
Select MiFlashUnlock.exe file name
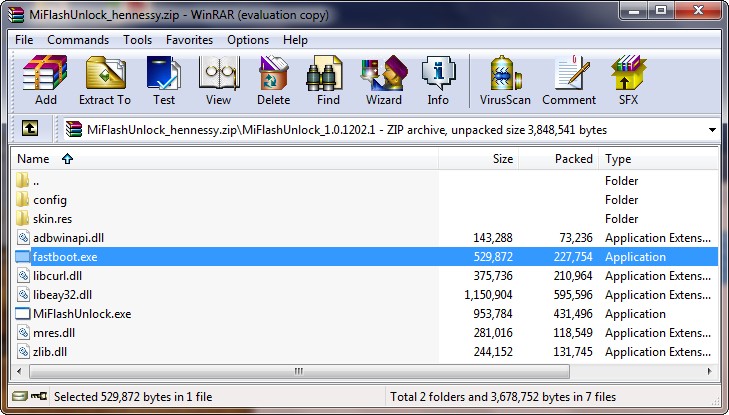[x=82, y=314]
